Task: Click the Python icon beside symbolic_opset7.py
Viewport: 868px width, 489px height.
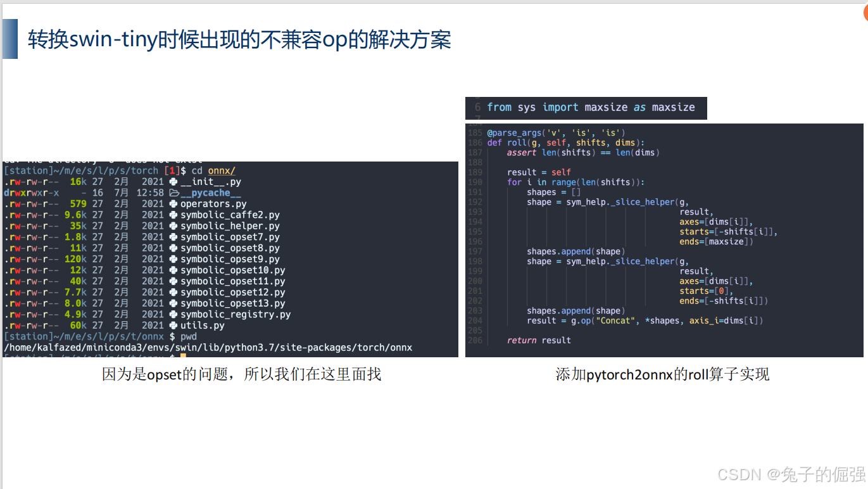Action: point(173,238)
